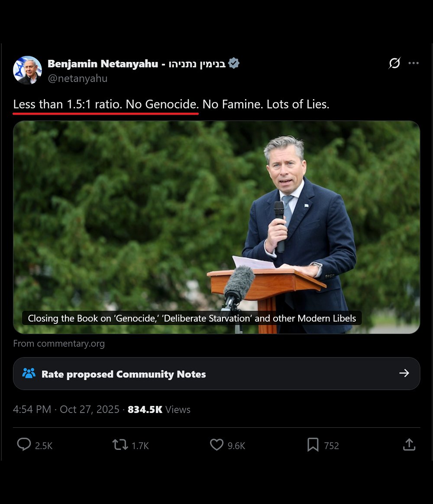
Task: Repost the tweet using the retweet arrows icon
Action: point(120,445)
